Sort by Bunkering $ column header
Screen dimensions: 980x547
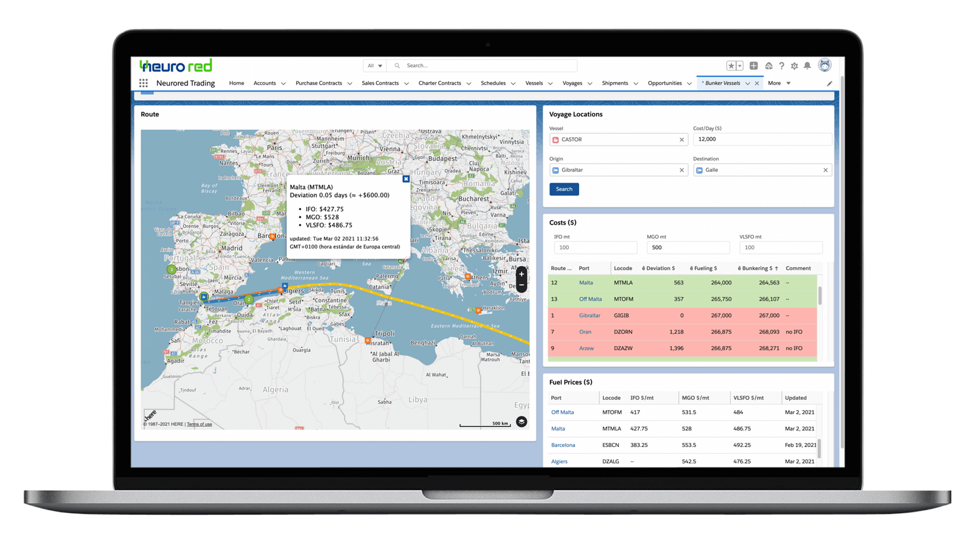click(x=758, y=268)
